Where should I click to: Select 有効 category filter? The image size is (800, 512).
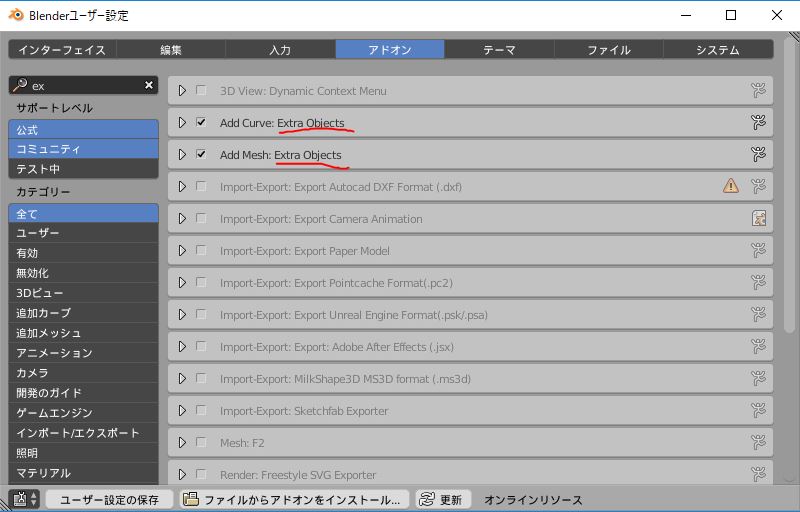pyautogui.click(x=84, y=253)
